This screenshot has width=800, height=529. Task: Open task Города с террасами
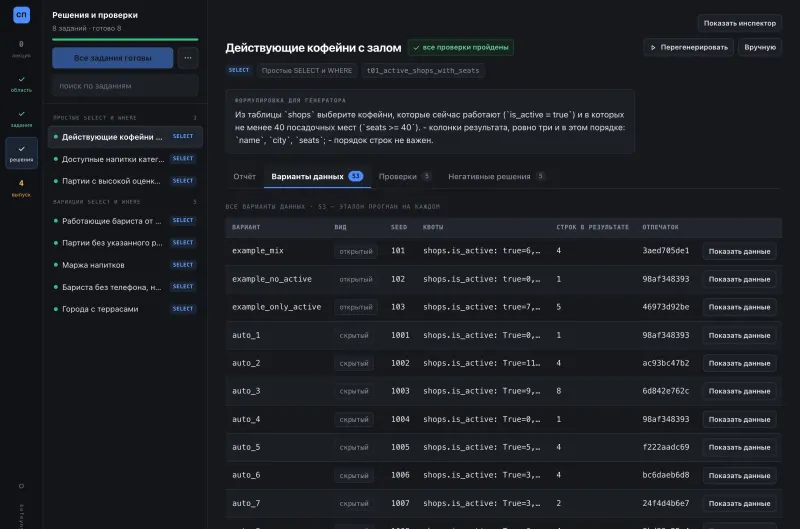coord(125,309)
